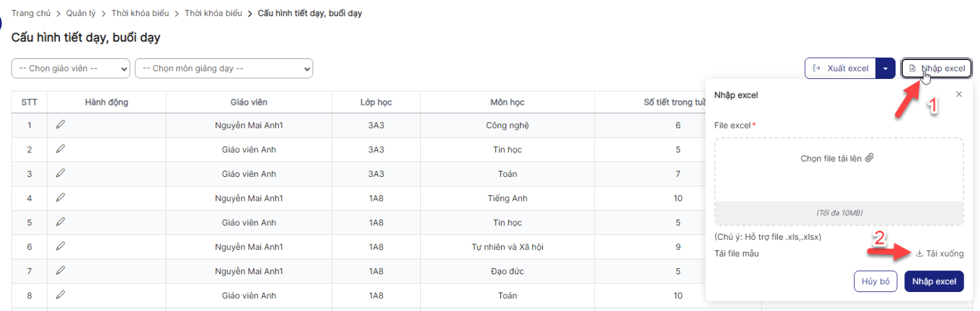Click the Giáo viên column header
Screen dimensions: 980x311
point(249,102)
